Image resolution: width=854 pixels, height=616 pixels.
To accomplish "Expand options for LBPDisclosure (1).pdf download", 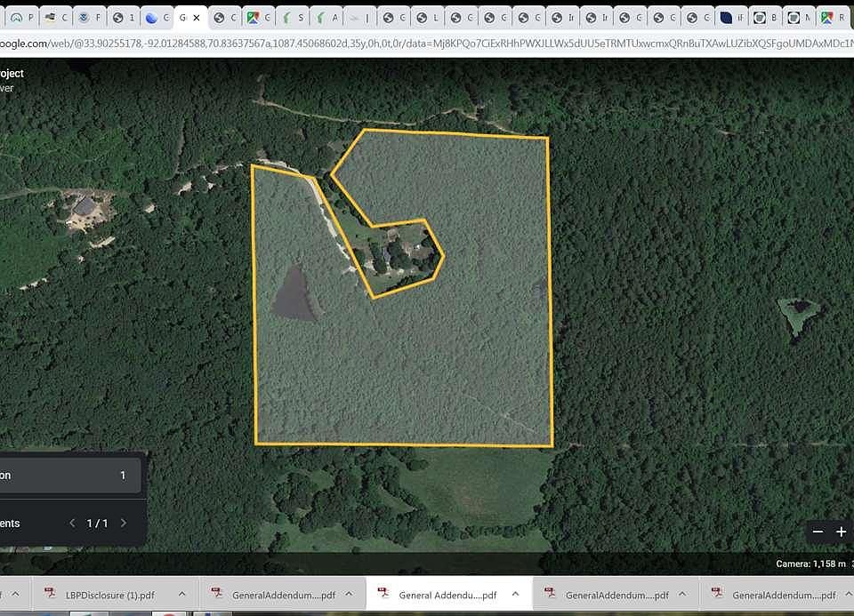I will tap(181, 595).
